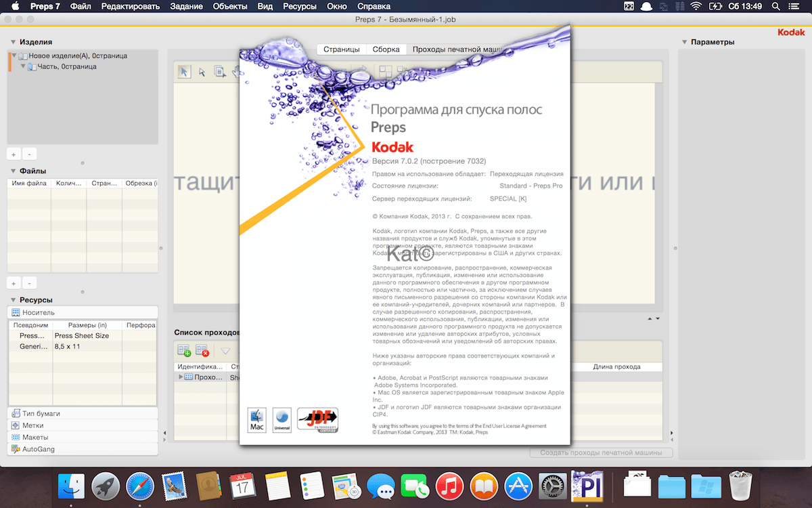Open the Файл menu
Screen dimensions: 812x508
pyautogui.click(x=81, y=6)
